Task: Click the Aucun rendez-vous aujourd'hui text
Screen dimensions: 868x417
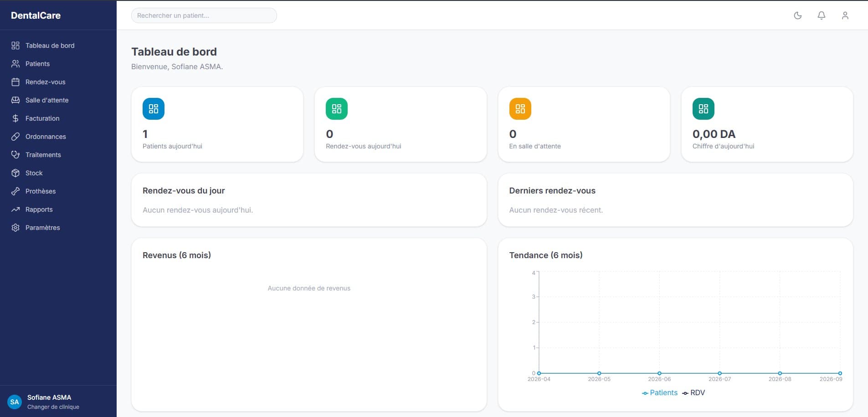Action: (x=198, y=210)
